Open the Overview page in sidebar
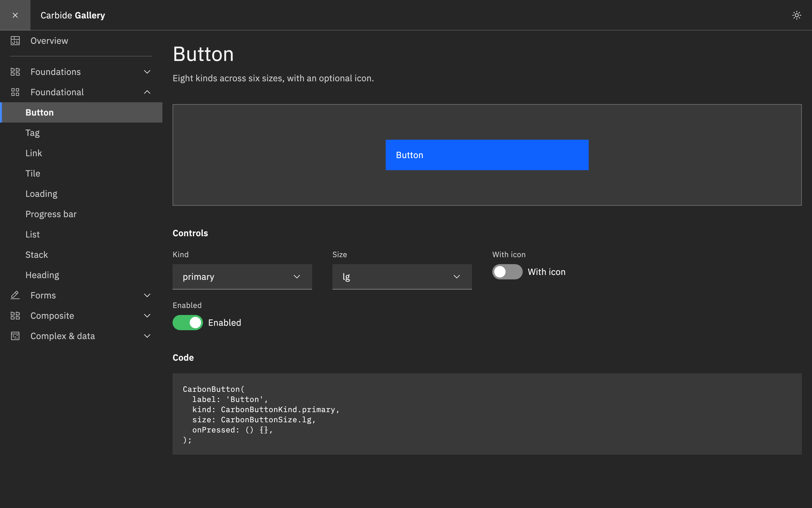Screen dimensions: 812x508 81,41
